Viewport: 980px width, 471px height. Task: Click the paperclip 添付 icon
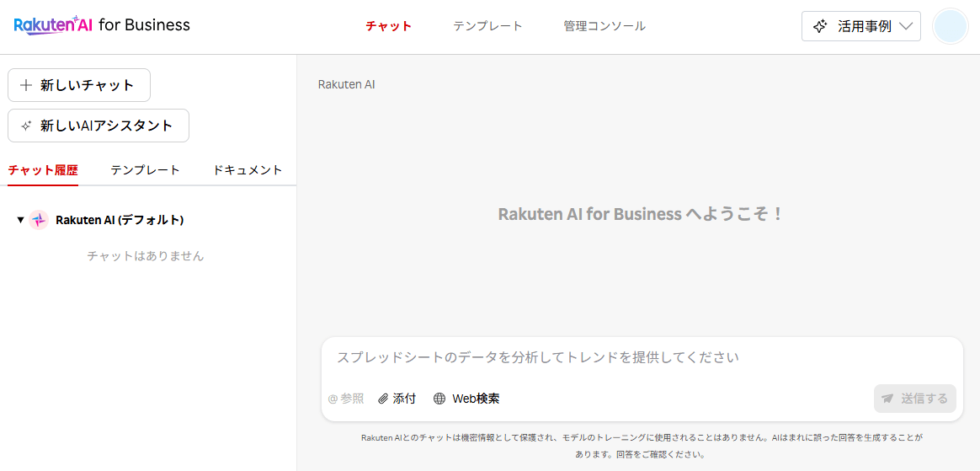pyautogui.click(x=384, y=399)
